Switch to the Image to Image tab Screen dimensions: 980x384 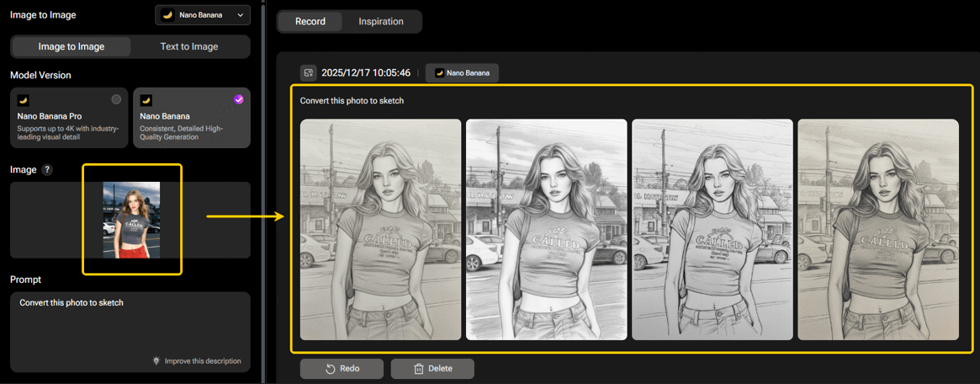[x=72, y=47]
